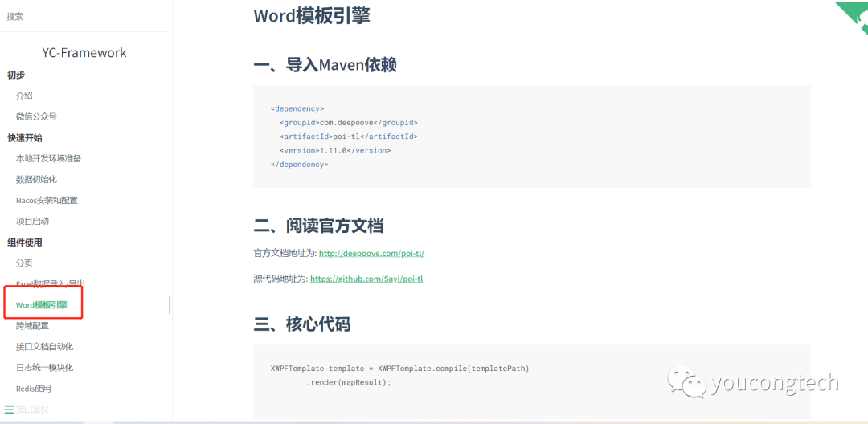Image resolution: width=868 pixels, height=424 pixels.
Task: Click the XWPFTemplate.compile code line
Action: [400, 368]
